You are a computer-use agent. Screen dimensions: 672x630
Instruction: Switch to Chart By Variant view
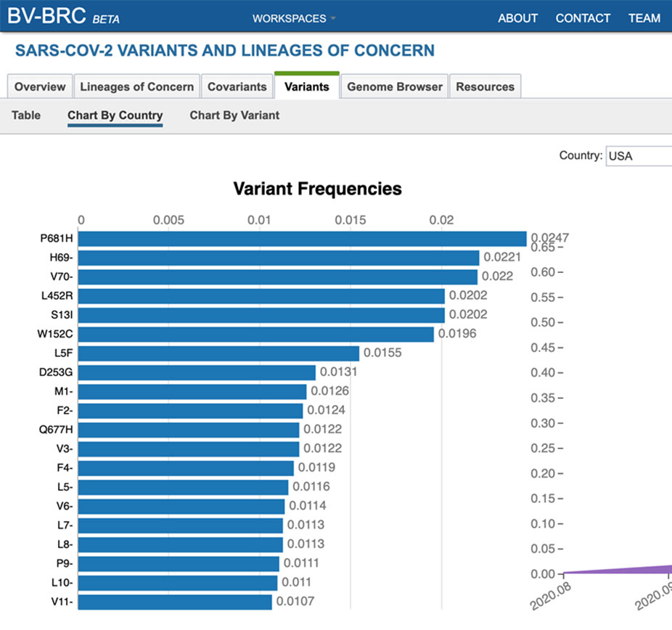click(x=234, y=115)
